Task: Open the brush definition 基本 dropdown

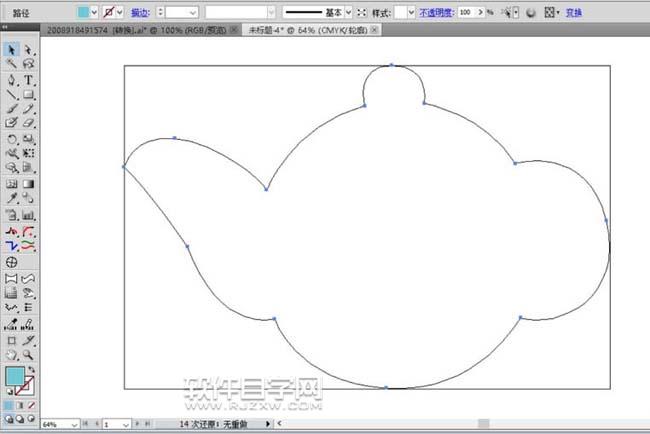Action: [x=348, y=12]
